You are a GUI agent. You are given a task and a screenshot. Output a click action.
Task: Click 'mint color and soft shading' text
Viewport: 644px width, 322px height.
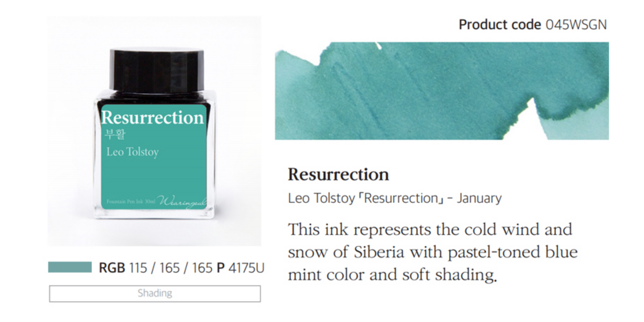pyautogui.click(x=392, y=275)
